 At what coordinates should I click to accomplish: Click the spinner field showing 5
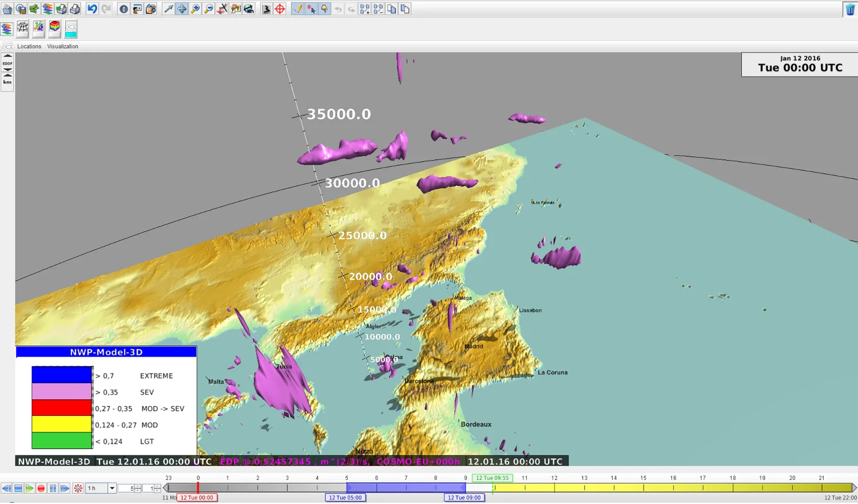126,488
